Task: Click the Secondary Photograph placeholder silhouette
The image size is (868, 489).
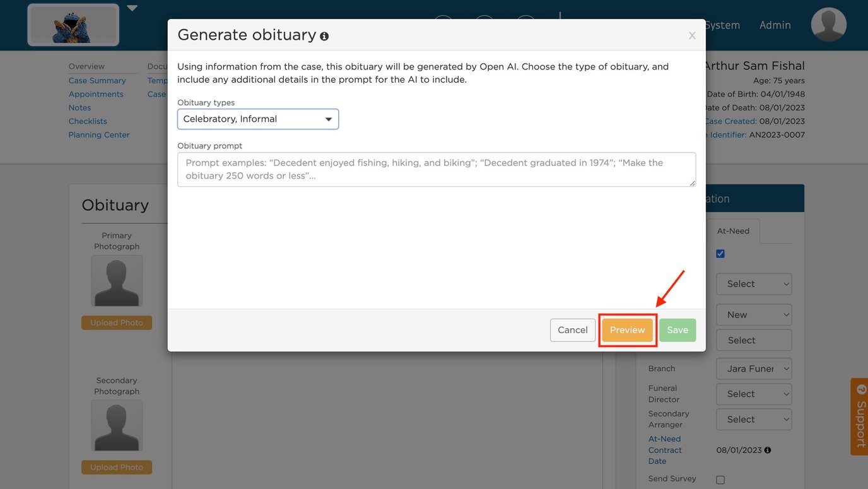Action: coord(117,425)
